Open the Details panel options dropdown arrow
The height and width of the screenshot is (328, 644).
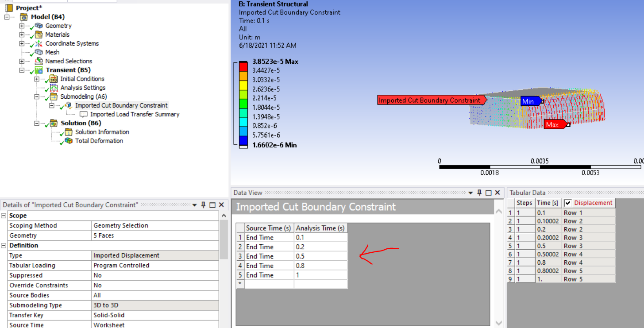[195, 205]
